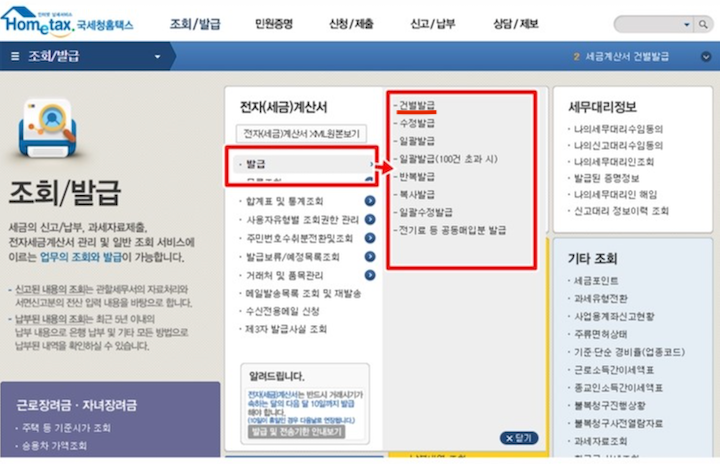Open 사용자유형별 조회권한 관리 item
This screenshot has height=464, width=720.
pyautogui.click(x=302, y=220)
